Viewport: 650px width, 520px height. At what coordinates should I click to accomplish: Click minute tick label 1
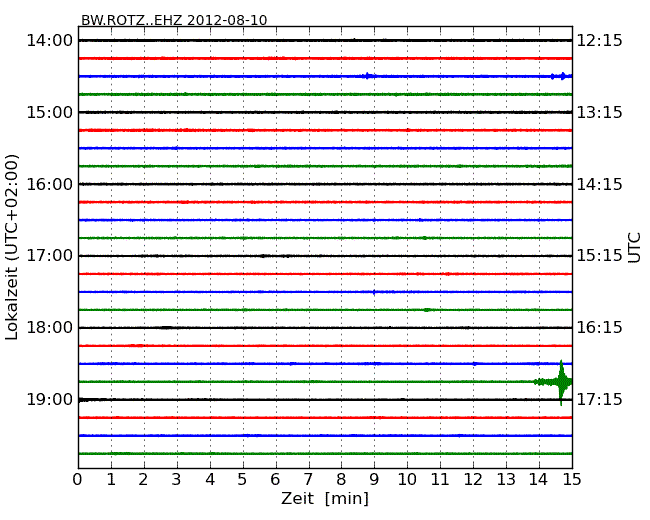[x=111, y=480]
